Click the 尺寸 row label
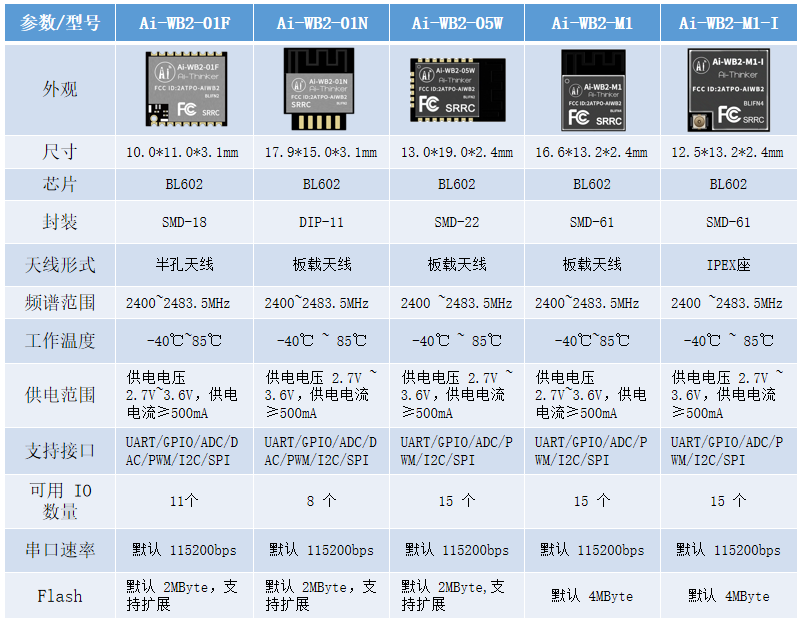The width and height of the screenshot is (802, 625). click(60, 152)
